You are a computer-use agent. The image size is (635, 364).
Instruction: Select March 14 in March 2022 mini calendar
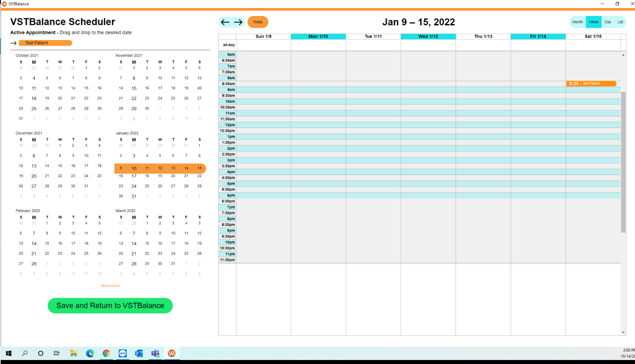pos(134,244)
